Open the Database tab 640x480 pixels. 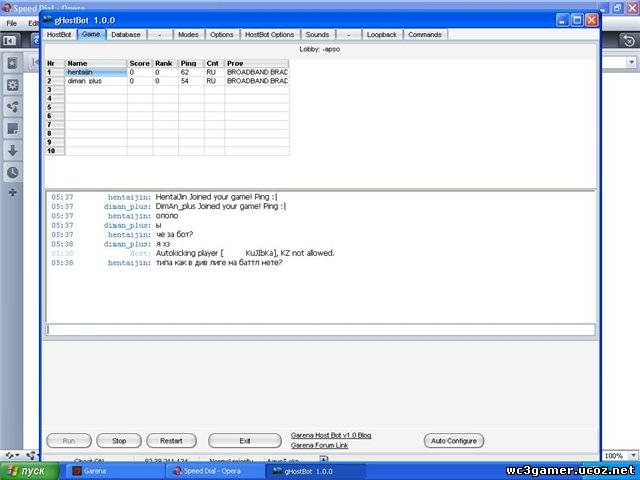(126, 35)
